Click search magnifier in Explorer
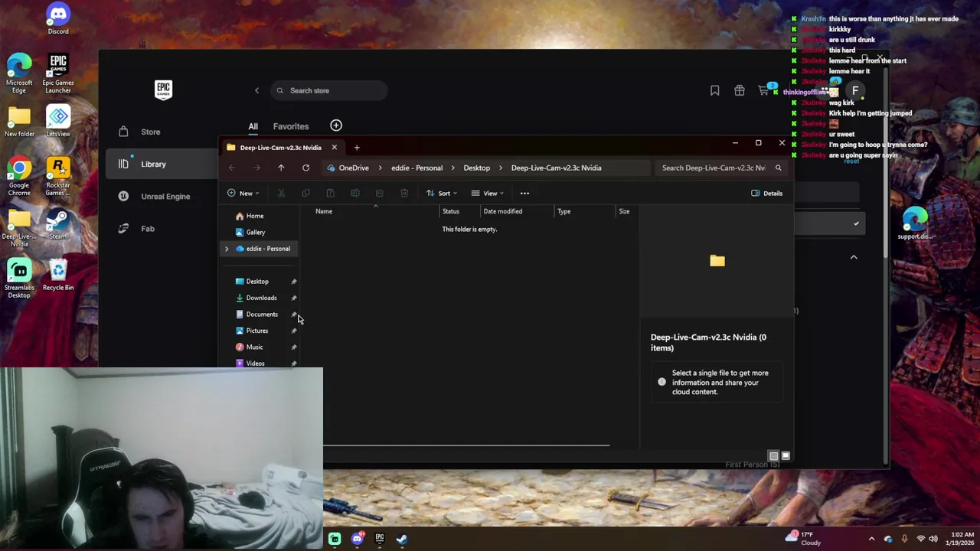The image size is (980, 551). tap(778, 168)
